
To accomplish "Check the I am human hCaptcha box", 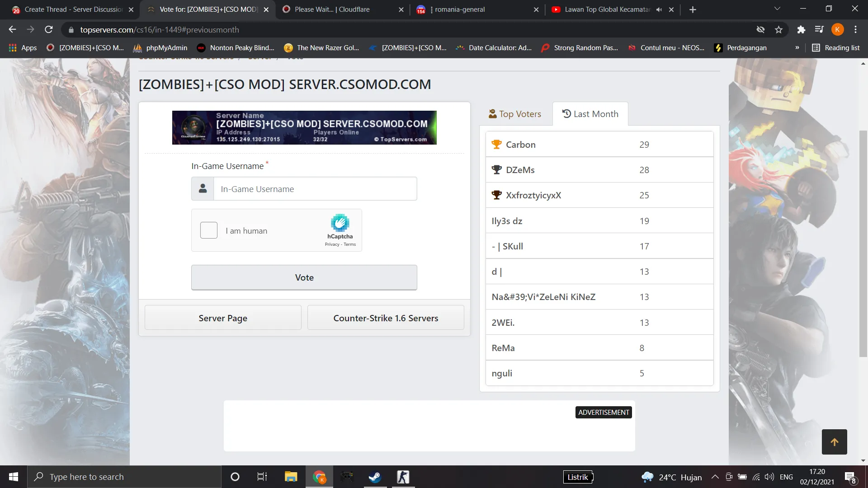I will click(209, 230).
